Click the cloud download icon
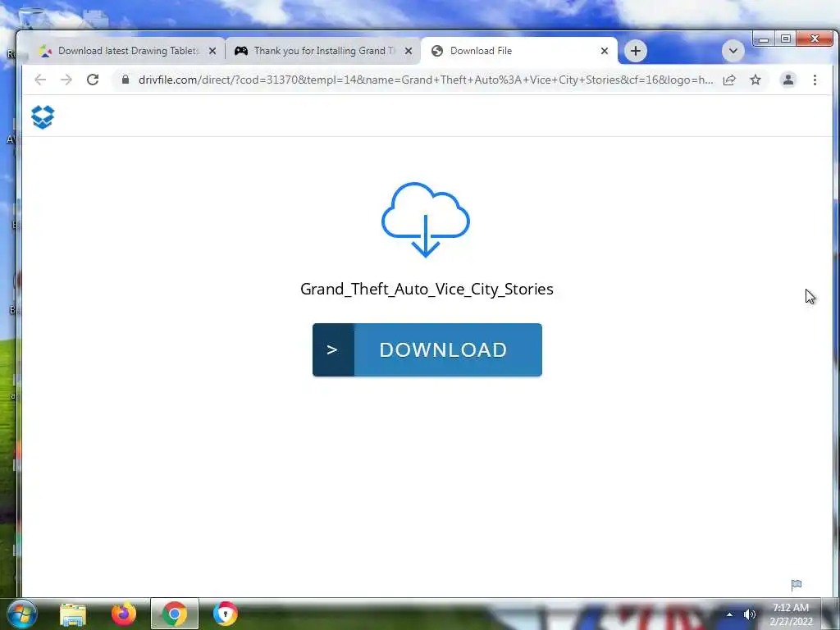Screen dimensions: 840x630 tap(426, 220)
